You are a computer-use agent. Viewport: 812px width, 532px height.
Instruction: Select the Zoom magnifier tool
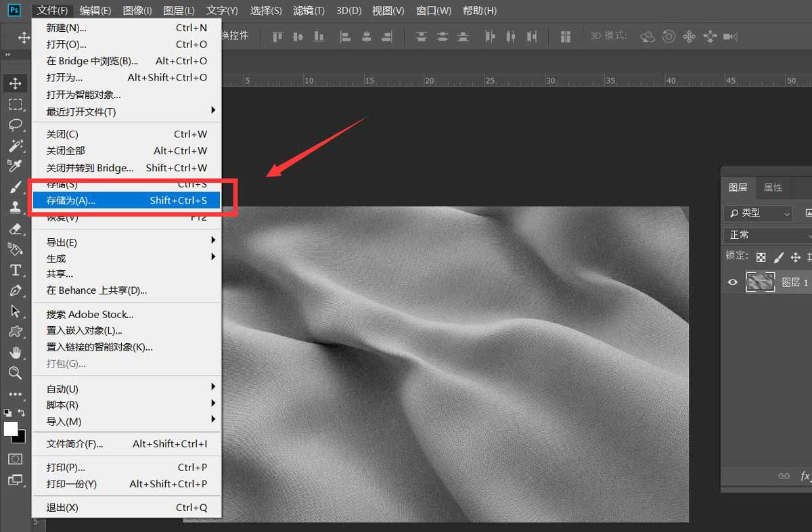[x=15, y=373]
